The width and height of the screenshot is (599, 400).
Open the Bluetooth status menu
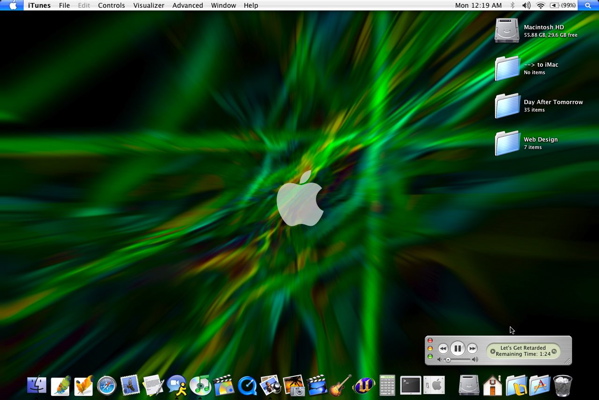[x=513, y=5]
